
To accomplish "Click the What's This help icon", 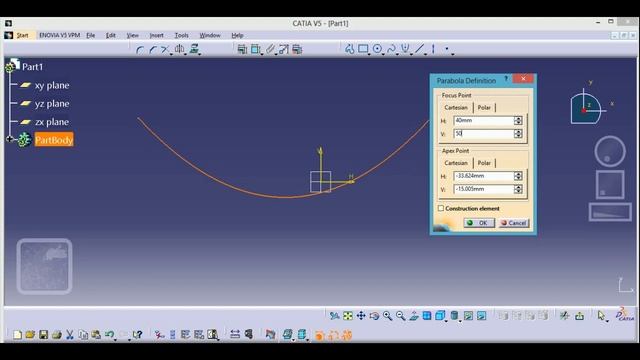I will click(x=137, y=335).
